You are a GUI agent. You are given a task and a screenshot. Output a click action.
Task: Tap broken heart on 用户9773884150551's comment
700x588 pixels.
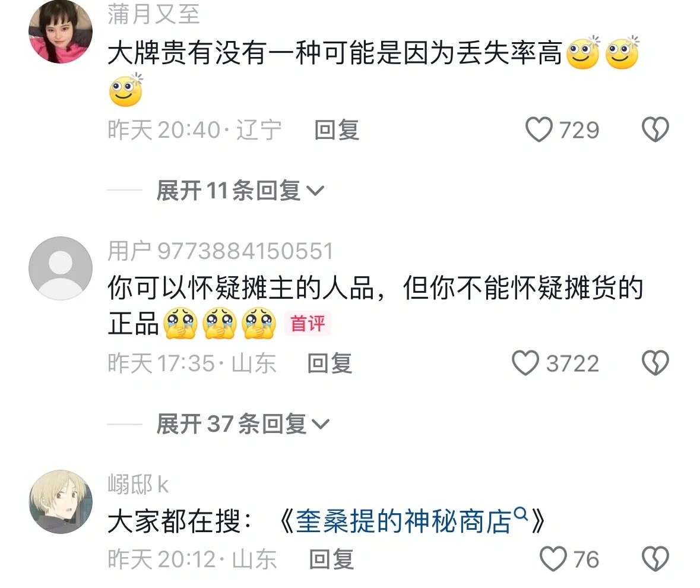655,362
